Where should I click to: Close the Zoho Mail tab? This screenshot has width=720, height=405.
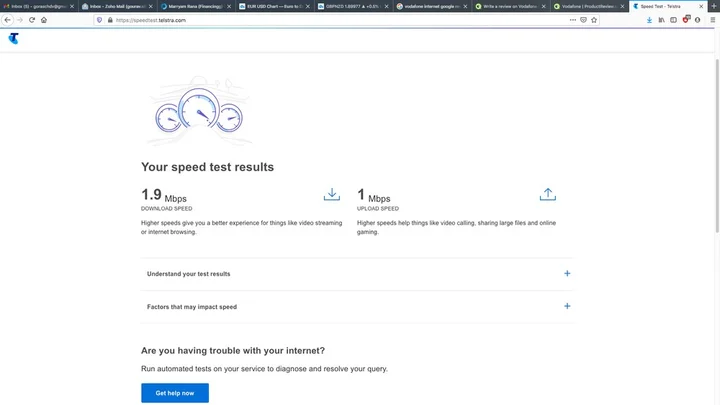click(151, 6)
